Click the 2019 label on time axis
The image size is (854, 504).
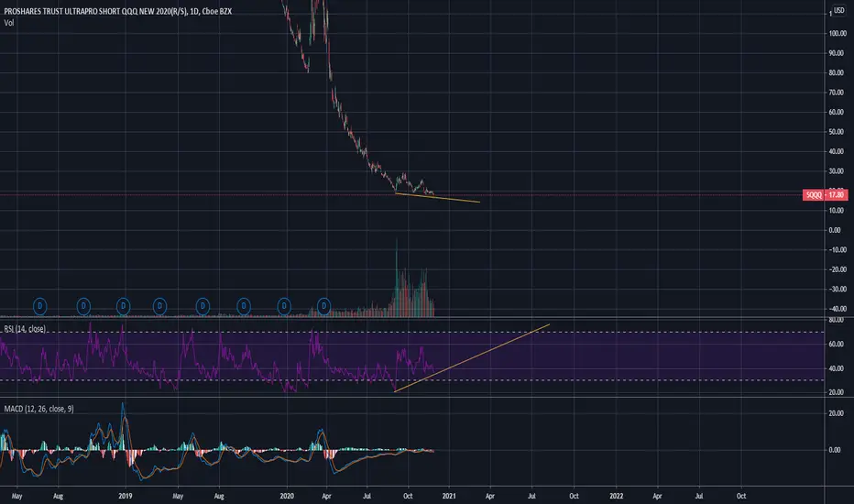click(126, 496)
